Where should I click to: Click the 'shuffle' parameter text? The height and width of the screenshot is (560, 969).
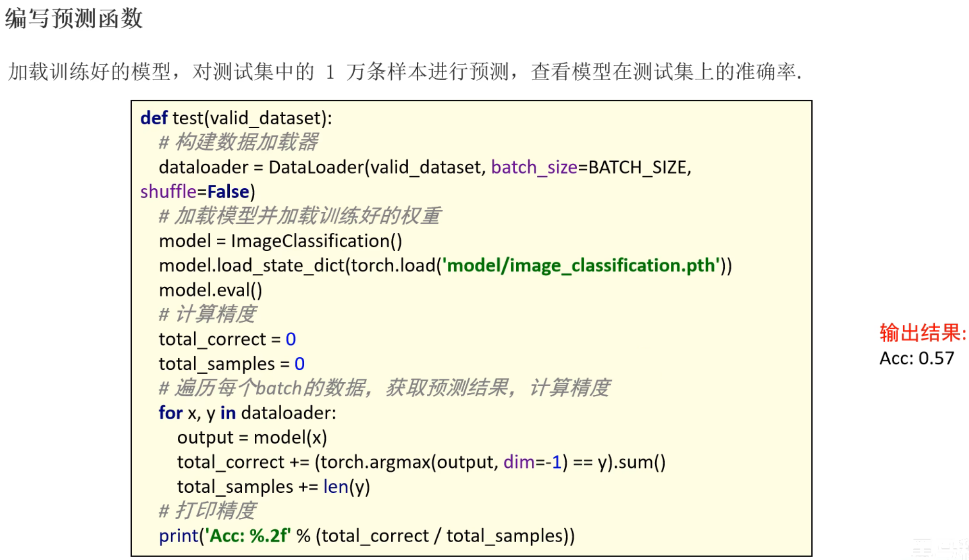point(168,192)
